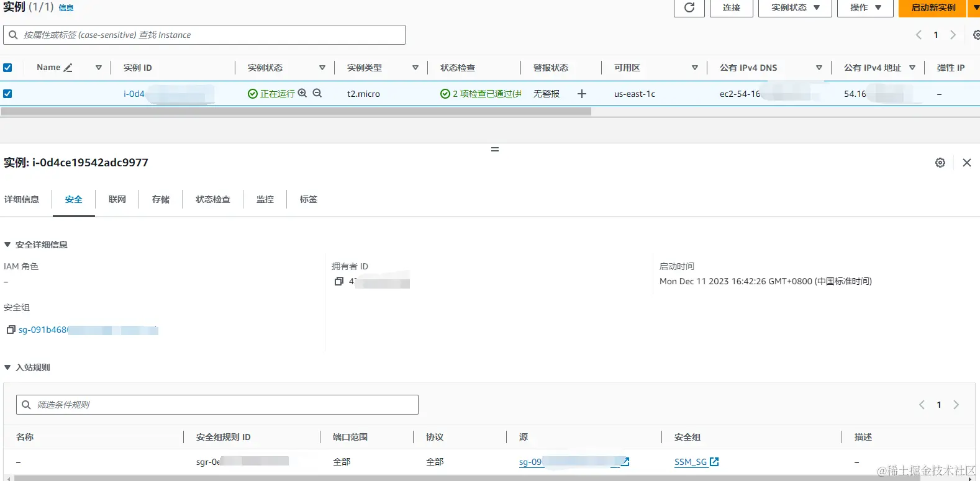Open external link icon beside source sg-09
980x481 pixels.
[625, 462]
